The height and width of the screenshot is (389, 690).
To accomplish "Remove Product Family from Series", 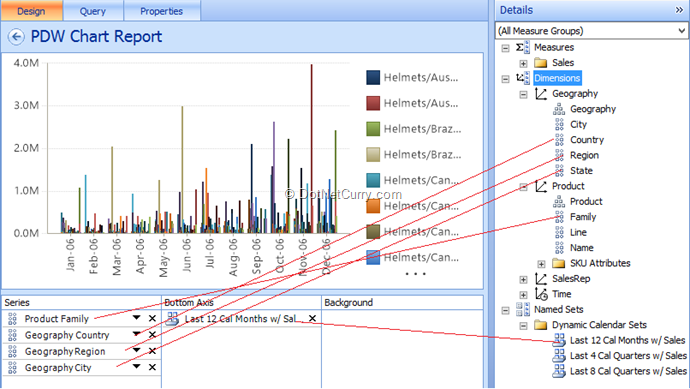I will point(152,318).
